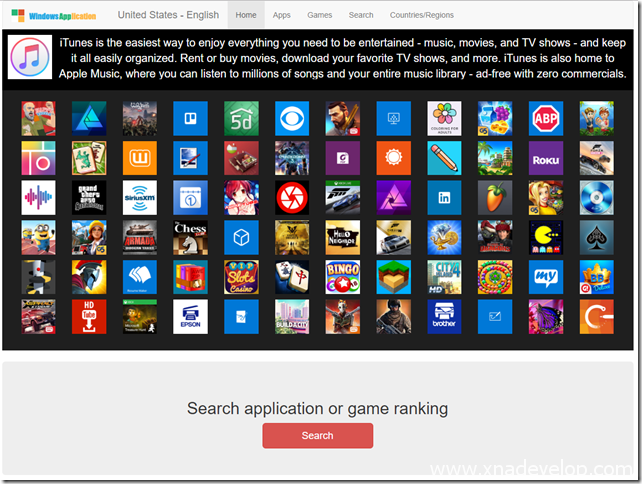Open the Brother printer app tile

443,316
